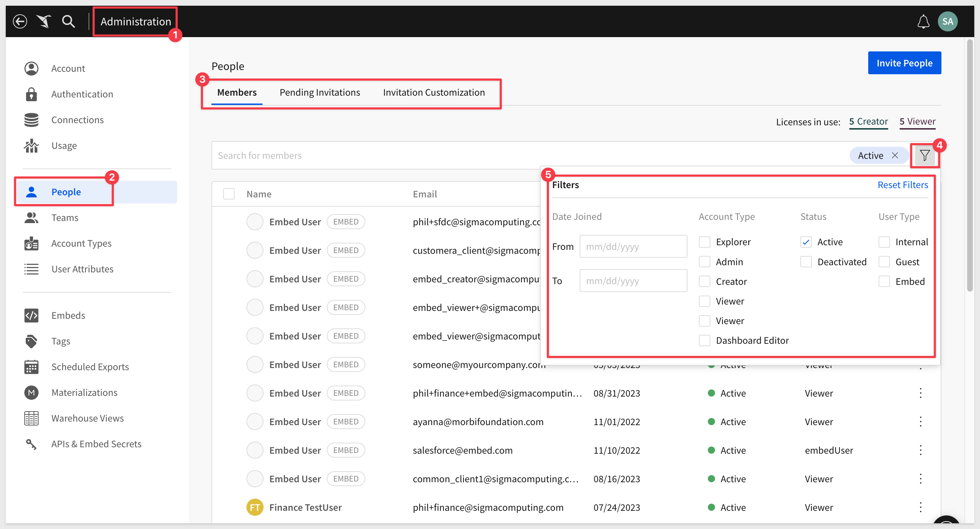Click the back arrow icon in header
Screen dimensions: 980x529
(x=20, y=21)
